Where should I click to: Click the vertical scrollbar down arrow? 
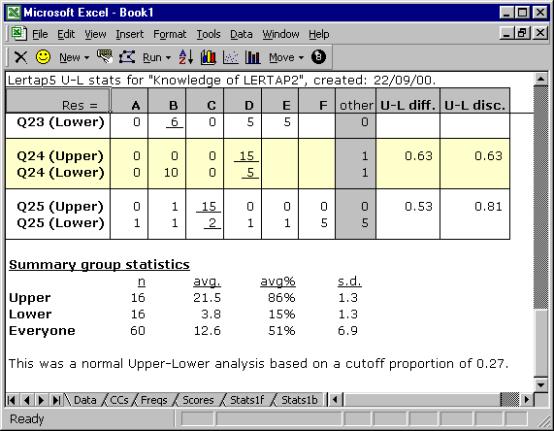coord(541,385)
